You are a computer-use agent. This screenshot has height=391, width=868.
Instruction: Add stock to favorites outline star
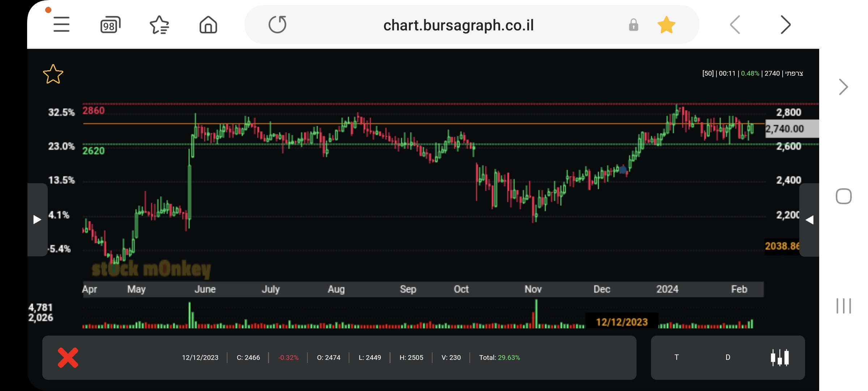coord(53,74)
